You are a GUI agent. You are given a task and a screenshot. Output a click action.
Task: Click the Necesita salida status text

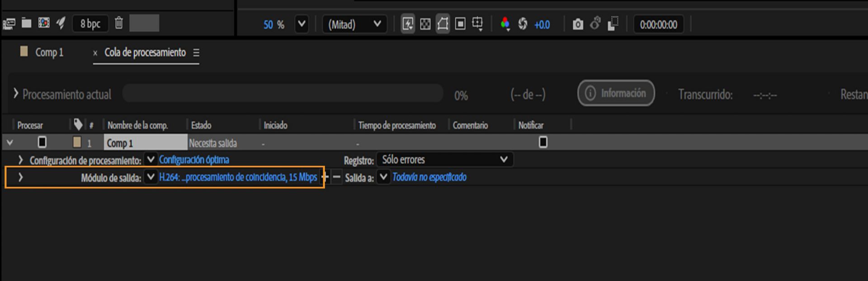(x=213, y=144)
